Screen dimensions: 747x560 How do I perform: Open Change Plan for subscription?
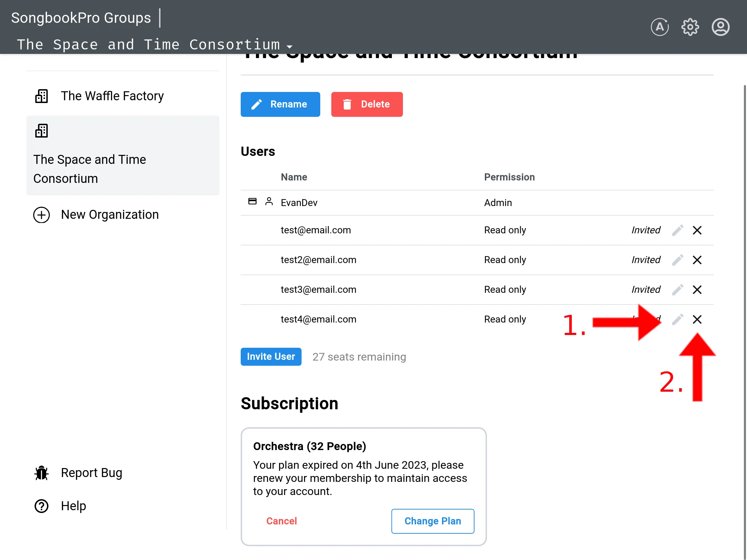433,521
